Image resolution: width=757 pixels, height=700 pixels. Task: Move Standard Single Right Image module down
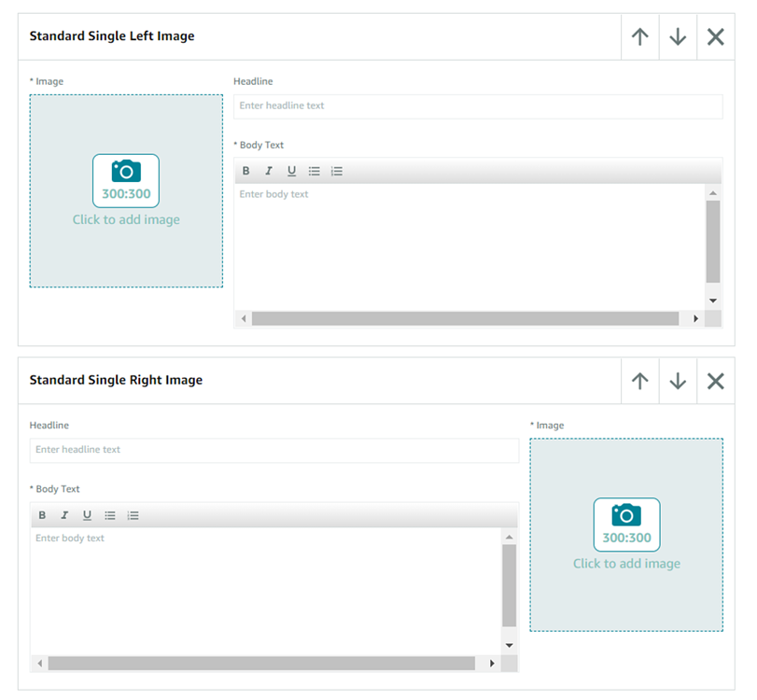pos(678,381)
